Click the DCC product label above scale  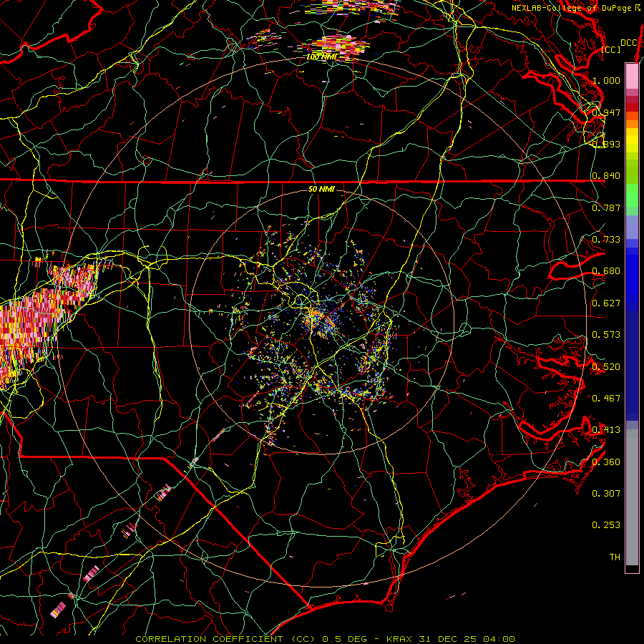click(628, 43)
